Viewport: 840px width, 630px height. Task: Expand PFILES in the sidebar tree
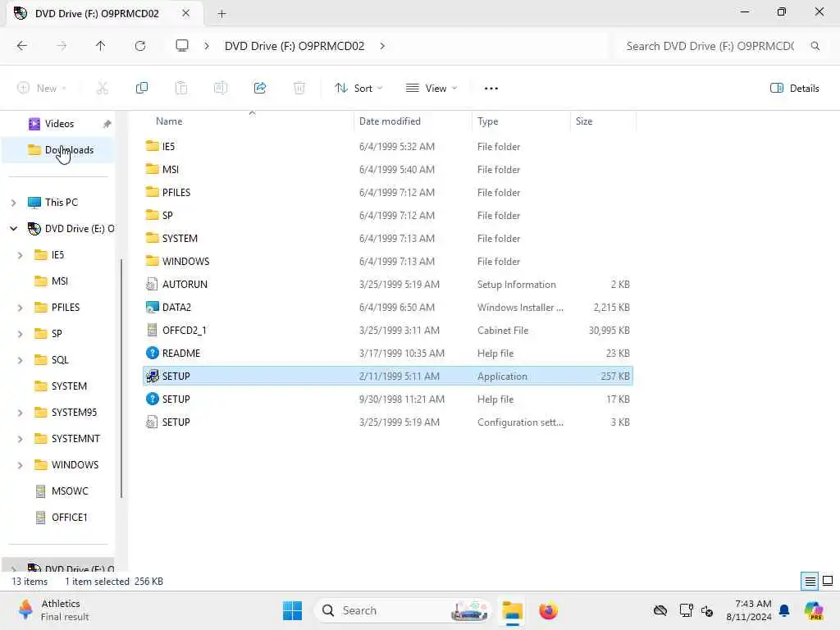tap(20, 308)
